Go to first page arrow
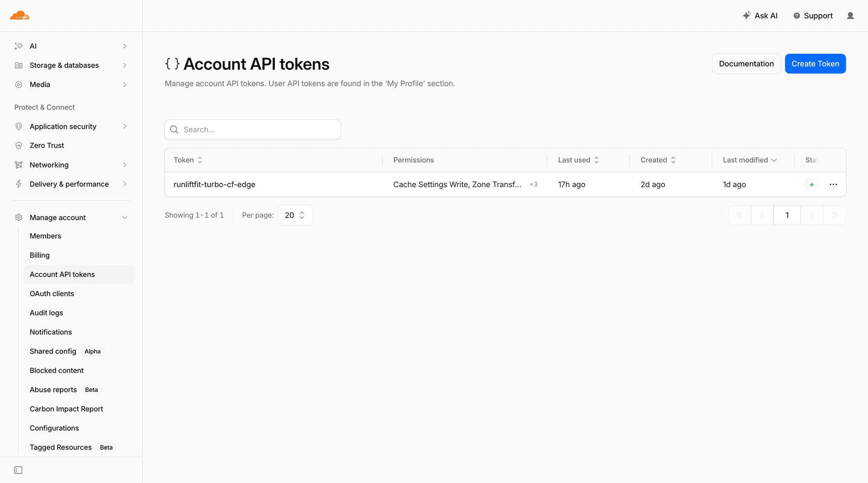868x483 pixels. point(740,215)
